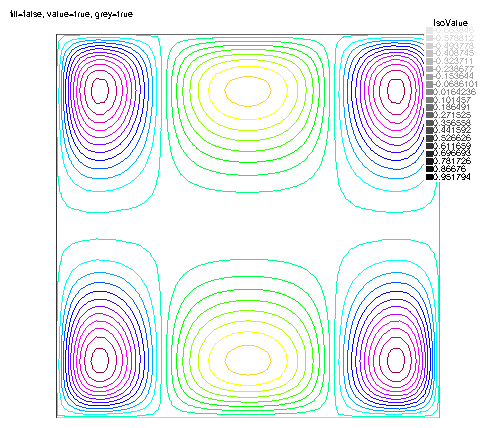
Task: Click the dark red innermost contour at top-left
Action: (x=100, y=91)
